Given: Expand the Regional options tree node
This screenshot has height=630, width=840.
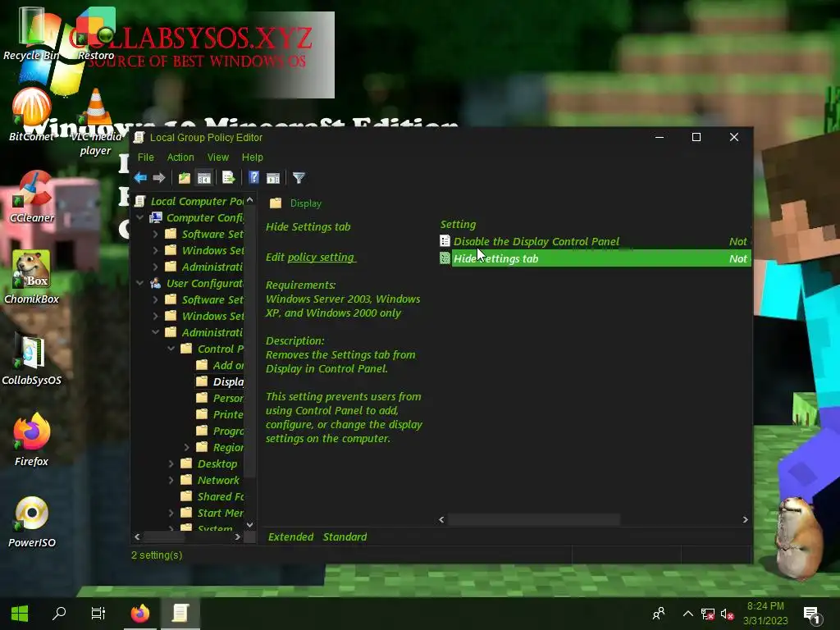Looking at the screenshot, I should (x=186, y=447).
